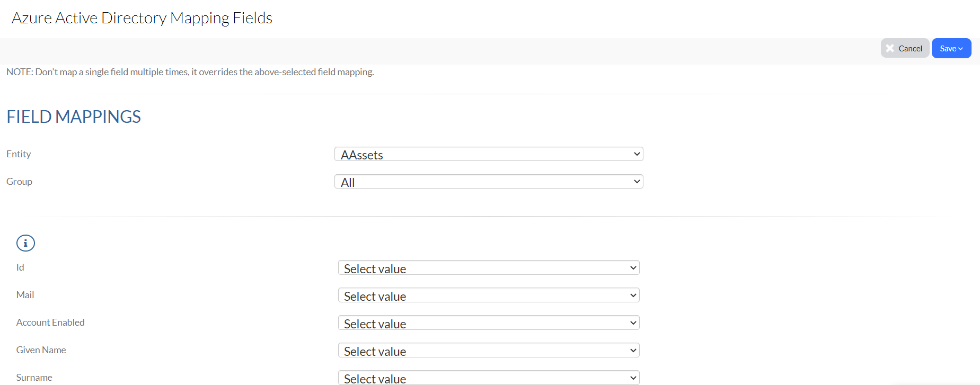Open the Entity dropdown showing AAssets
Viewport: 980px width, 385px height.
[489, 154]
